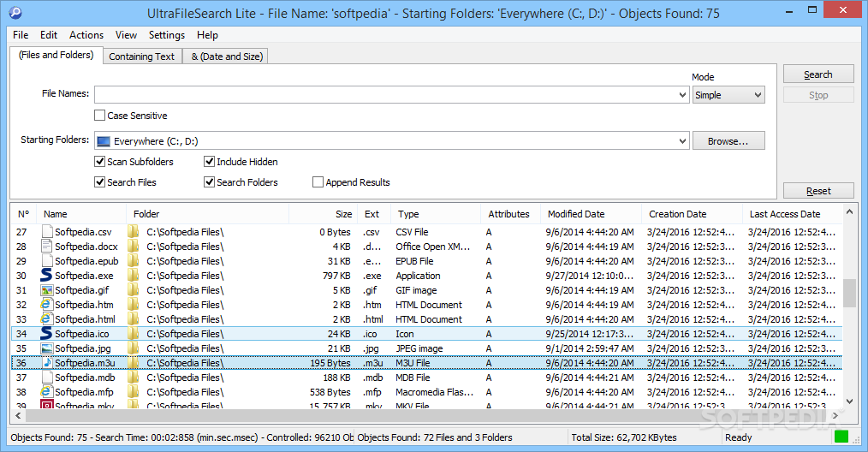This screenshot has height=452, width=868.
Task: Click the file icon of Softpedia.csv
Action: point(47,231)
